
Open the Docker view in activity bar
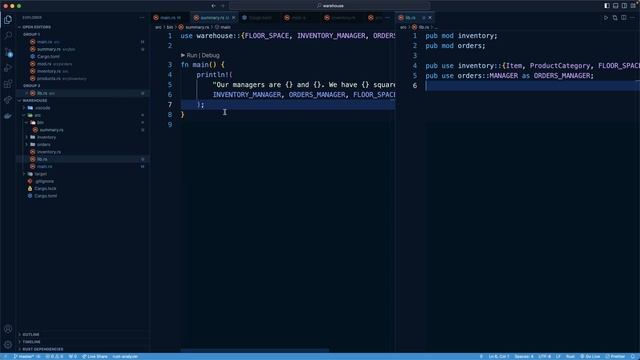click(x=8, y=116)
